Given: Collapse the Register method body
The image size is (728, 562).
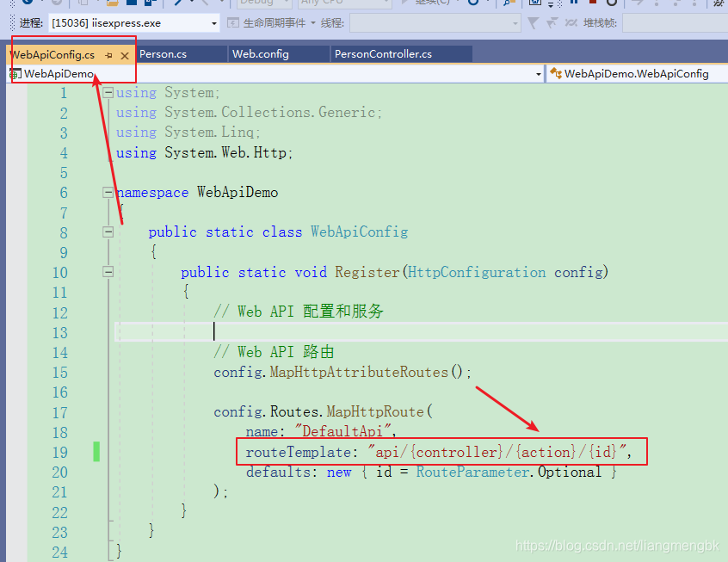Looking at the screenshot, I should point(108,272).
